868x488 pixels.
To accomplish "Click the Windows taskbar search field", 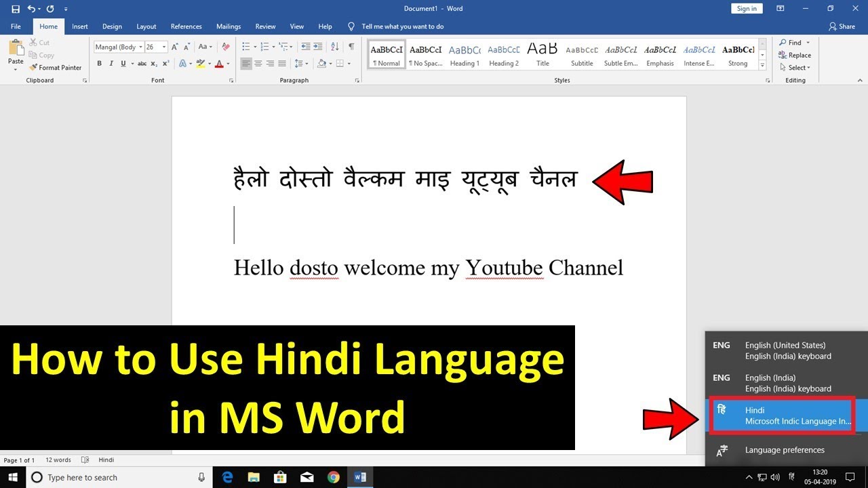I will click(x=119, y=477).
